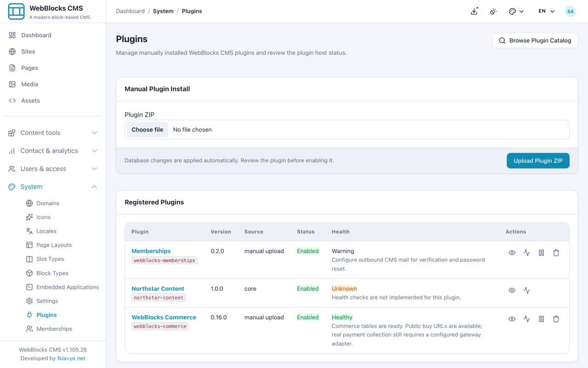Click Choose file for Plugin ZIP
Image resolution: width=588 pixels, height=368 pixels.
pyautogui.click(x=147, y=130)
